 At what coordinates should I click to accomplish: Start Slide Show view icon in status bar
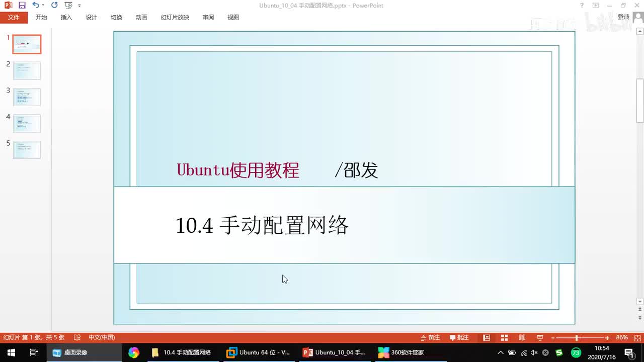pos(540,337)
